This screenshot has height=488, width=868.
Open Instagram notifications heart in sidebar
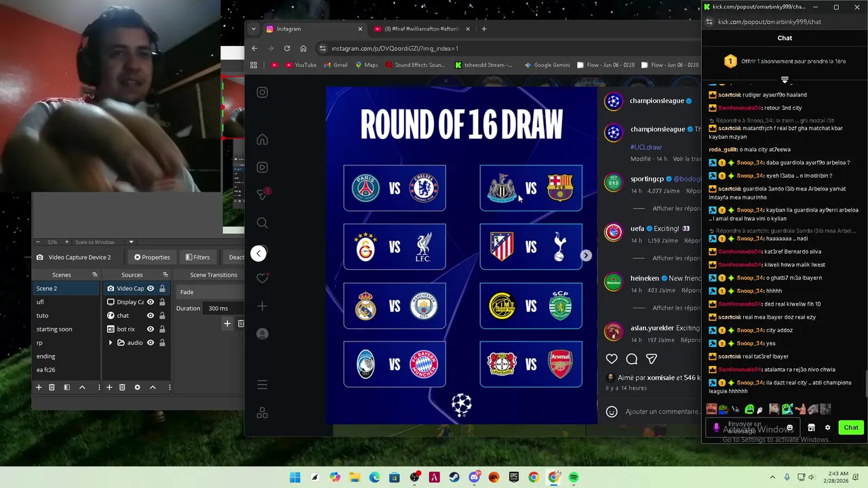(x=262, y=279)
